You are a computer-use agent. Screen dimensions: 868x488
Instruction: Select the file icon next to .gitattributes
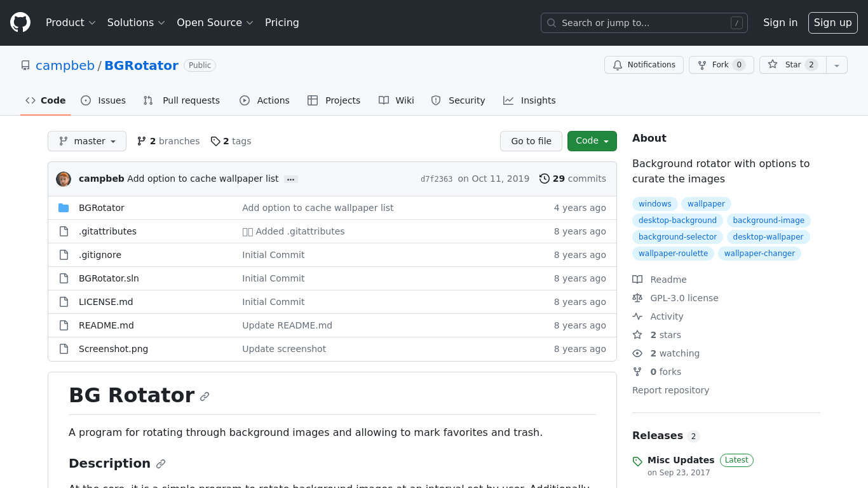click(64, 231)
